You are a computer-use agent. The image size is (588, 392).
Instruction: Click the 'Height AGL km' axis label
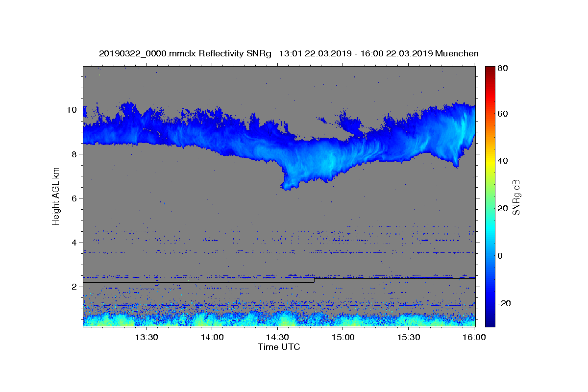56,196
